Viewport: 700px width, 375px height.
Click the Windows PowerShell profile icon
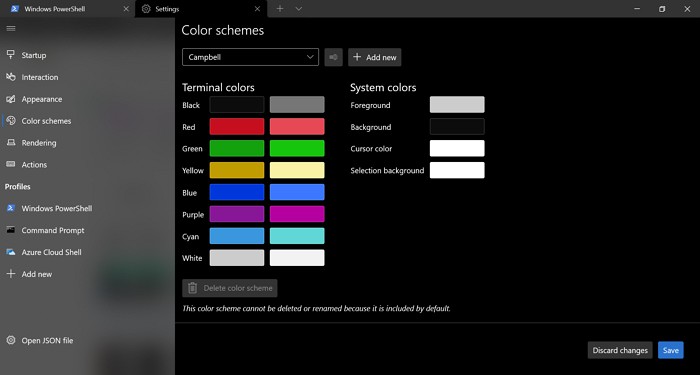[11, 208]
